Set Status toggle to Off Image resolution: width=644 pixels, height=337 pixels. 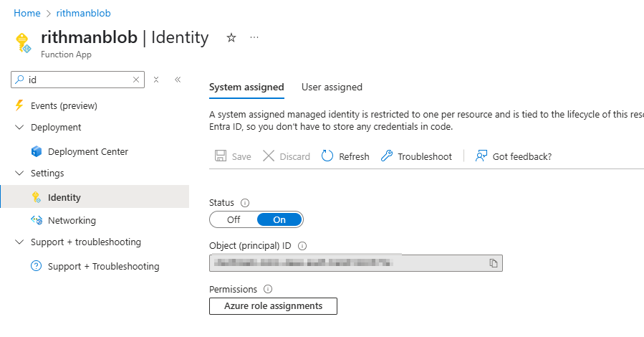point(234,220)
